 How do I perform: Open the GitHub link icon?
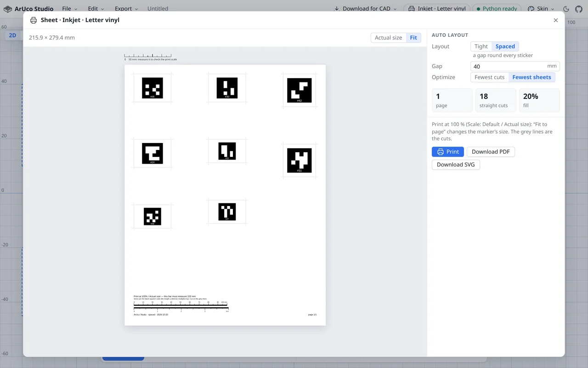(579, 9)
